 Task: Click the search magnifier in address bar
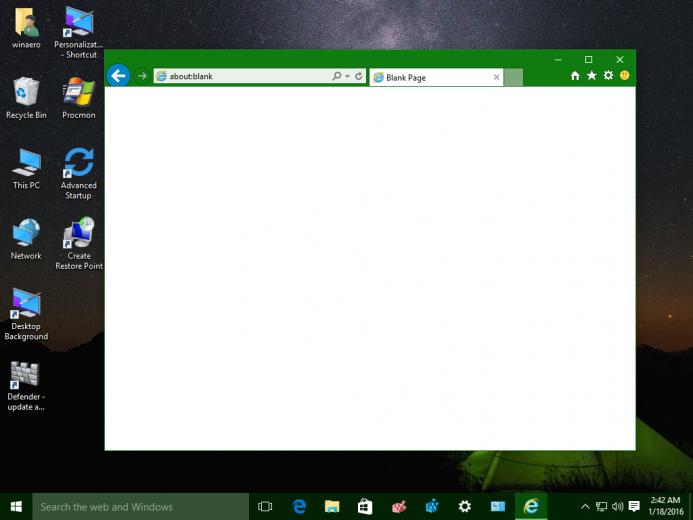[x=337, y=76]
